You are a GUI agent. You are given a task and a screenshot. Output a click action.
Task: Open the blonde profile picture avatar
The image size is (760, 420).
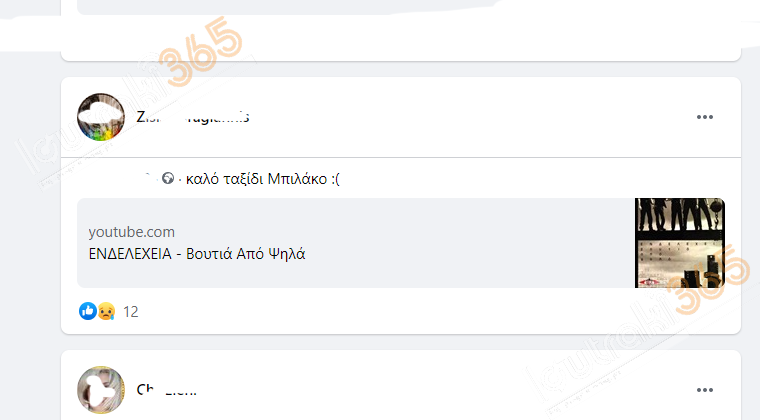tap(101, 390)
